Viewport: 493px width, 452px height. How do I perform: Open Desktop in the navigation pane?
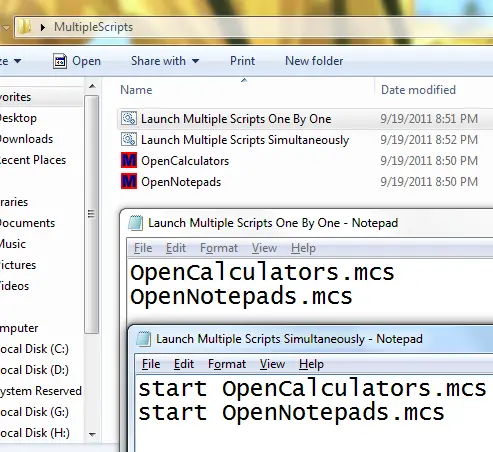click(18, 118)
